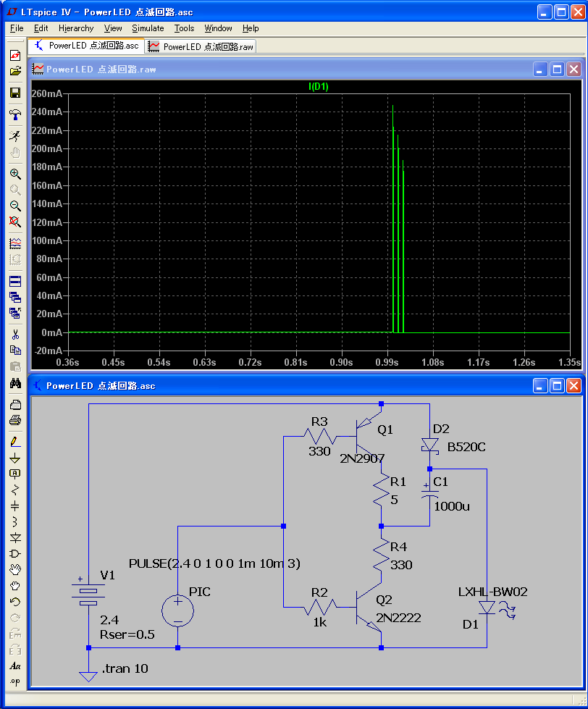Minimize the .asc schematic window
Screen dimensions: 588x709
point(540,386)
